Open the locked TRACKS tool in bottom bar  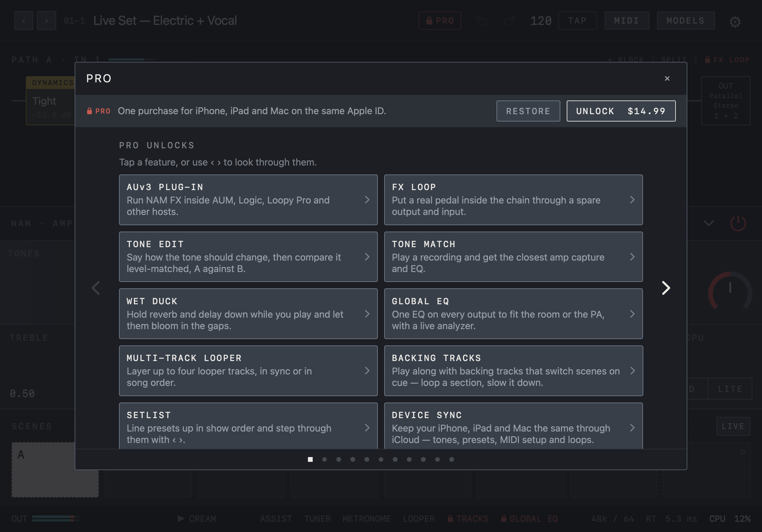click(467, 519)
